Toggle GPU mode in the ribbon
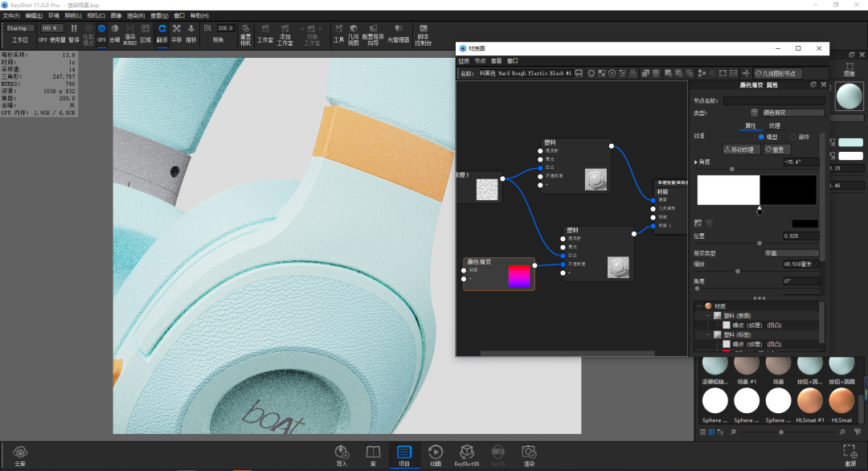 [101, 34]
